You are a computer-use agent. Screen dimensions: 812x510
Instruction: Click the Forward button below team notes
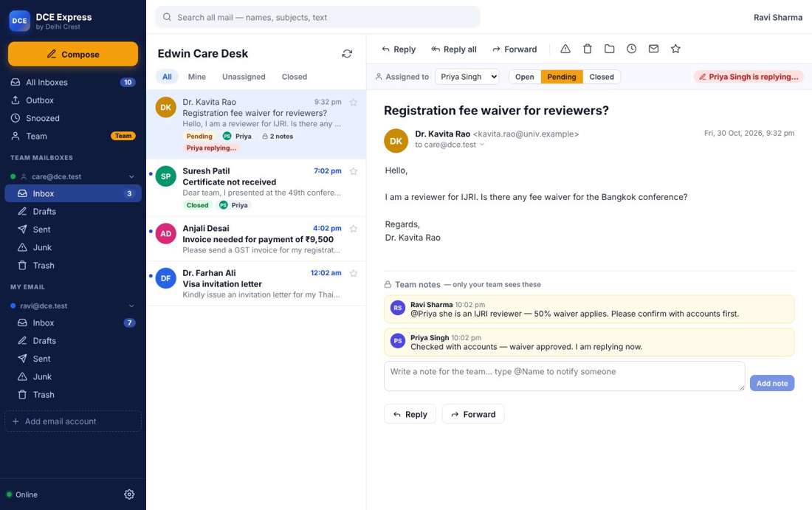tap(473, 414)
